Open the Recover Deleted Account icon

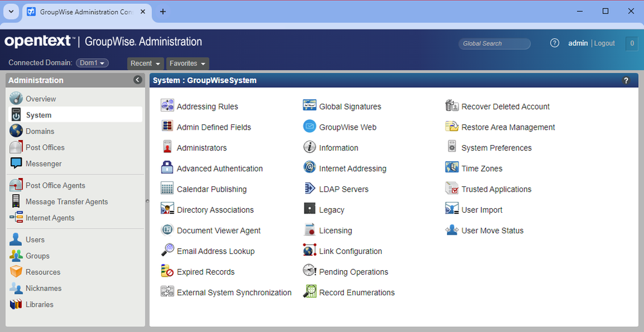[x=452, y=106]
